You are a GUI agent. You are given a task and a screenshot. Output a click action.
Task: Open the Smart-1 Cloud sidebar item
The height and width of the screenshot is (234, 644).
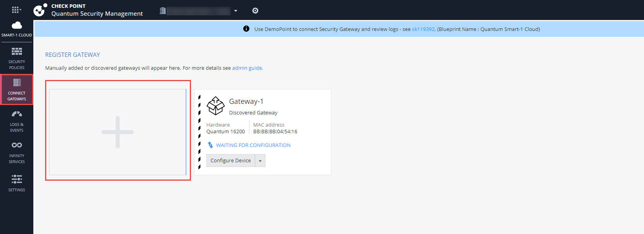tap(16, 29)
